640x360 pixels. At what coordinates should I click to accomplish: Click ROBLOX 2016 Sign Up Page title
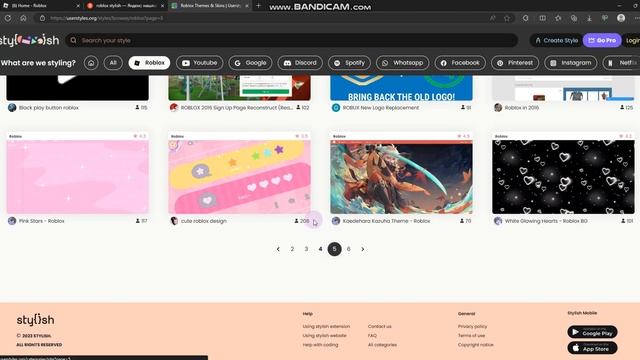pos(237,108)
